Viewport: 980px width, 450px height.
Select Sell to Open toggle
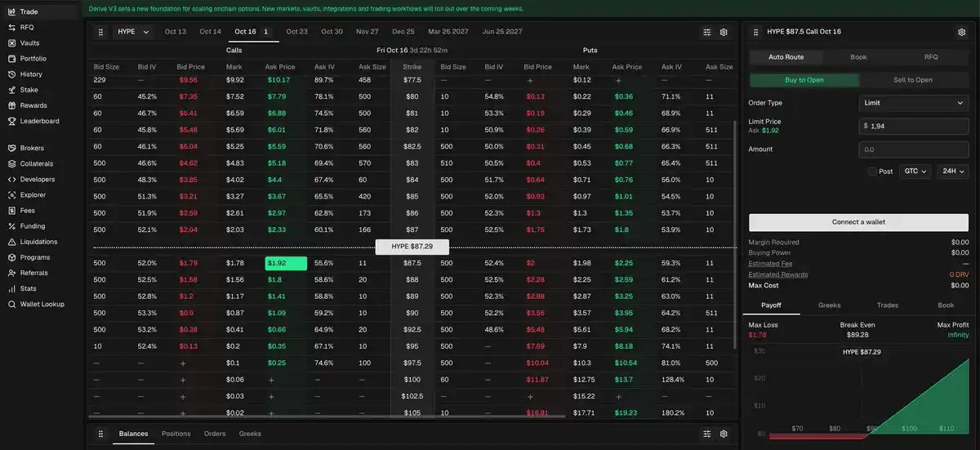(x=913, y=80)
